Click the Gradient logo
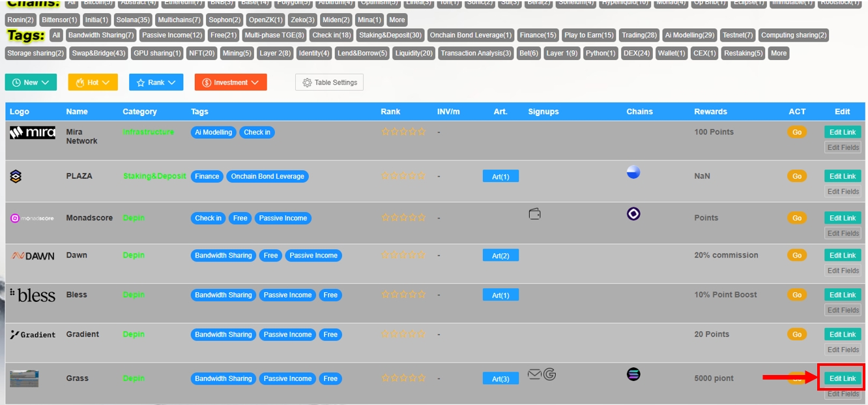Viewport: 868px width, 405px height. 33,335
